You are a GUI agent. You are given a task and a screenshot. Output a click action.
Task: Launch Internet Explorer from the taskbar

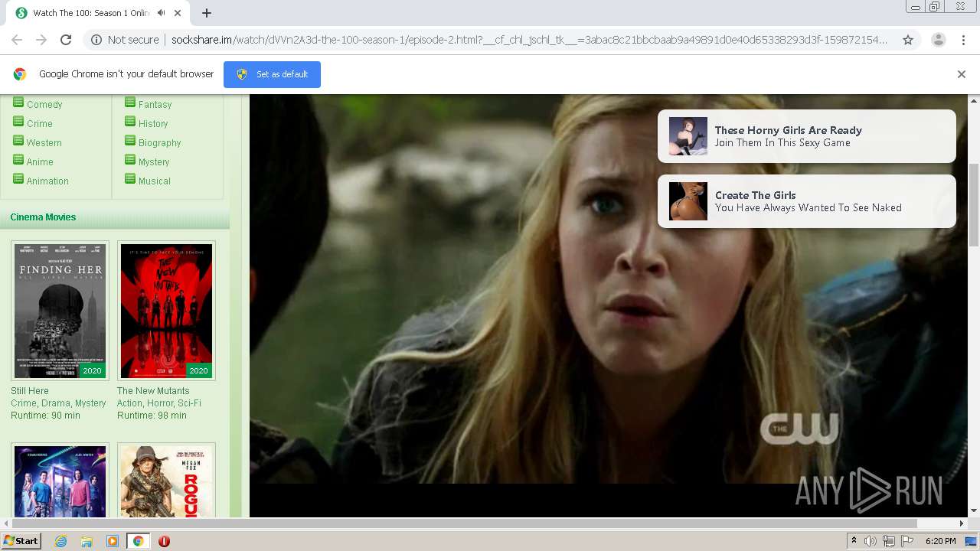coord(60,541)
